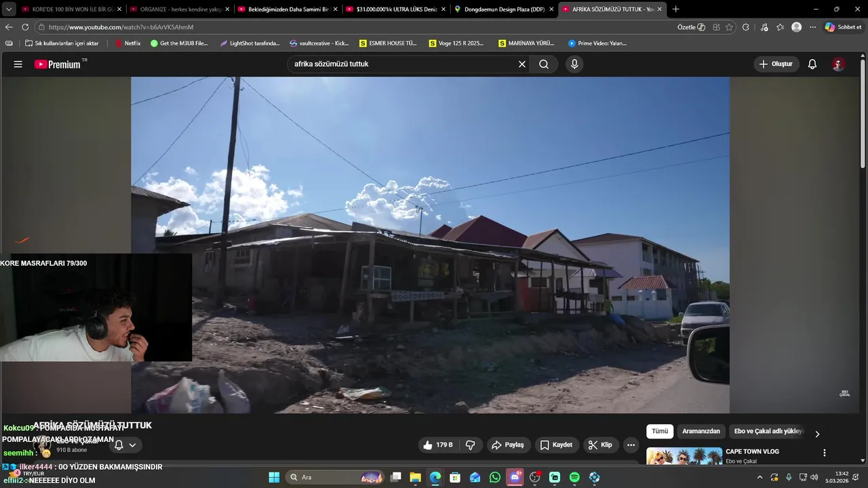Open the CAPE TOWN VLOG thumbnail
Screen dimensions: 868x488
(x=684, y=457)
